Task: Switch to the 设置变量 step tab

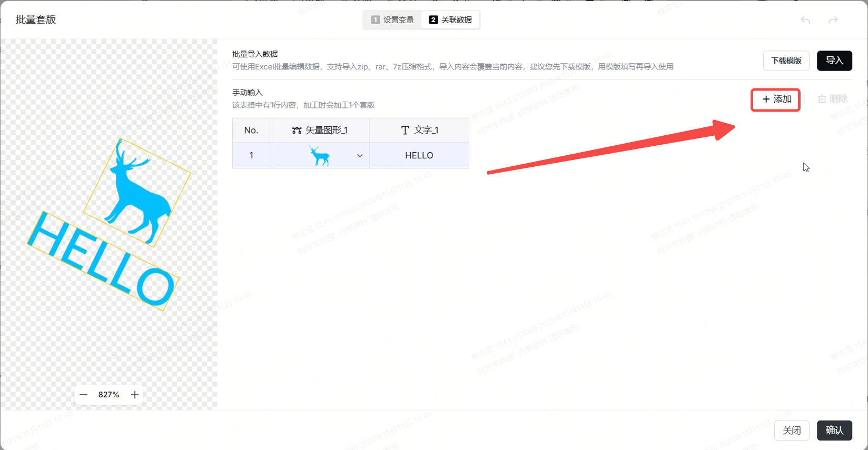Action: coord(392,20)
